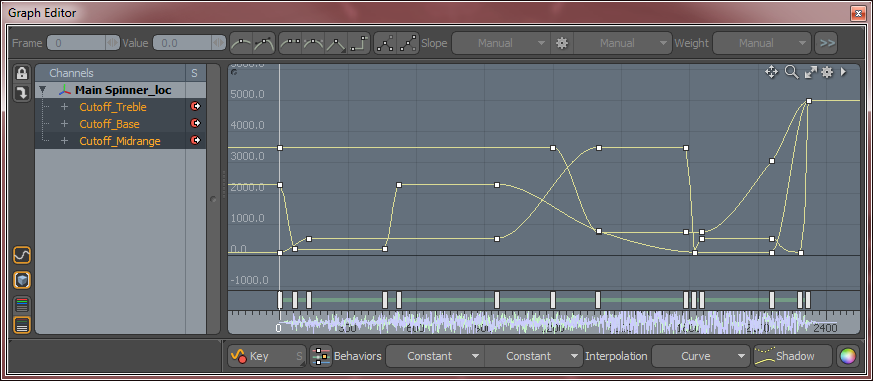Image resolution: width=873 pixels, height=381 pixels.
Task: Click the curved arrow icon below the lock
Action: pos(22,93)
